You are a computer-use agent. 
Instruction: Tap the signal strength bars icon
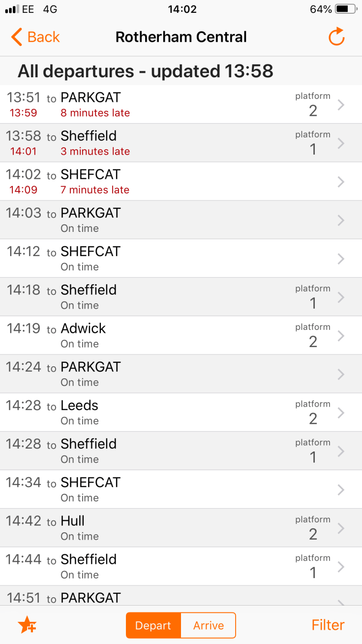click(11, 9)
